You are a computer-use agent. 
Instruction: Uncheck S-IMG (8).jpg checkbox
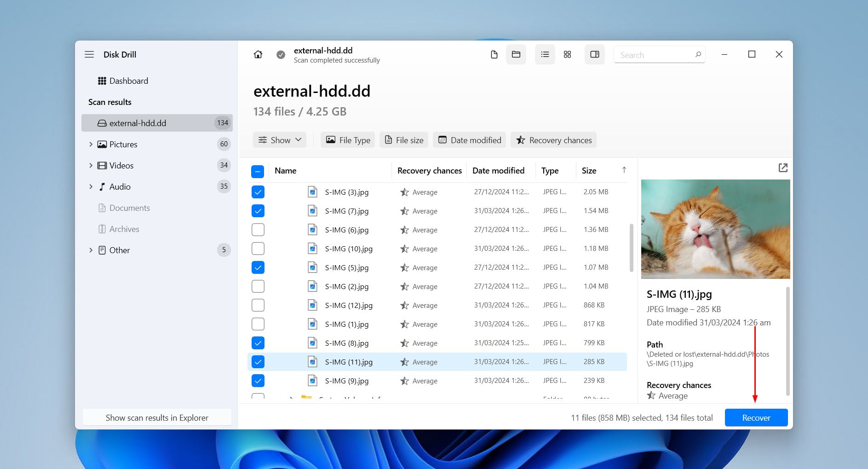tap(258, 343)
